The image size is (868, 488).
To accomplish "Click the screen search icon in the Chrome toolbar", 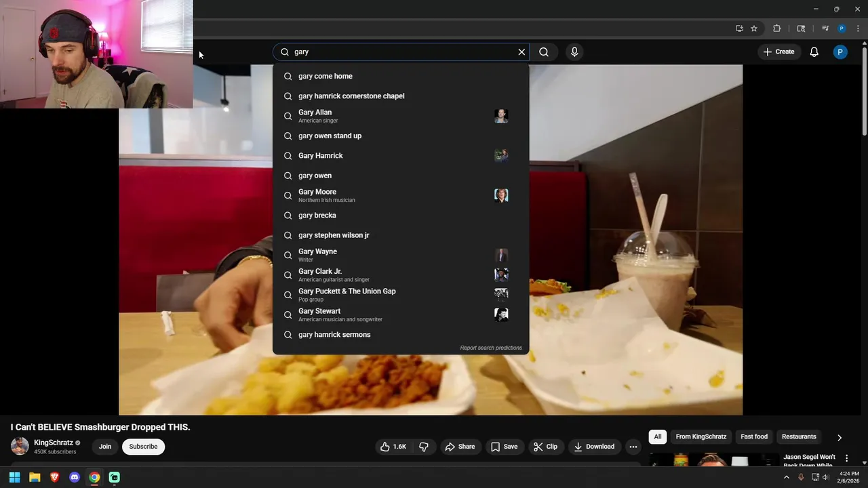I will tap(801, 28).
